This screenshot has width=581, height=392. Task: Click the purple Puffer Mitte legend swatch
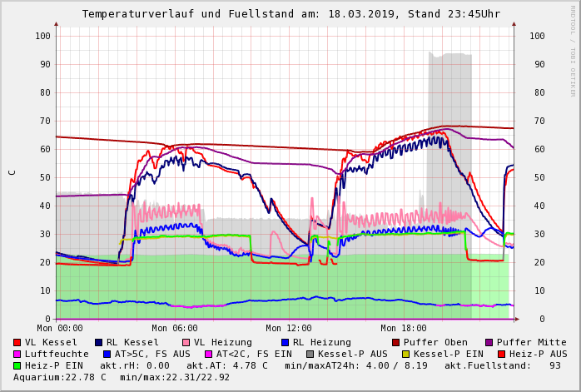[x=489, y=342]
